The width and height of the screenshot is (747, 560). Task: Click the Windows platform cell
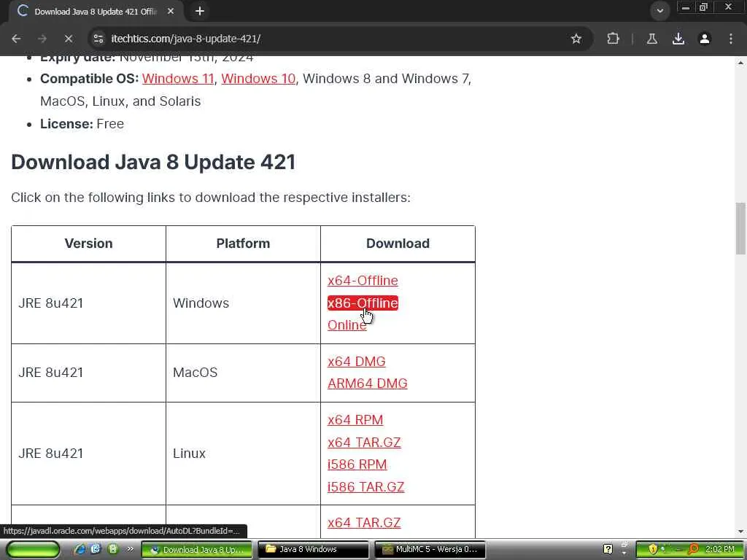pyautogui.click(x=243, y=303)
